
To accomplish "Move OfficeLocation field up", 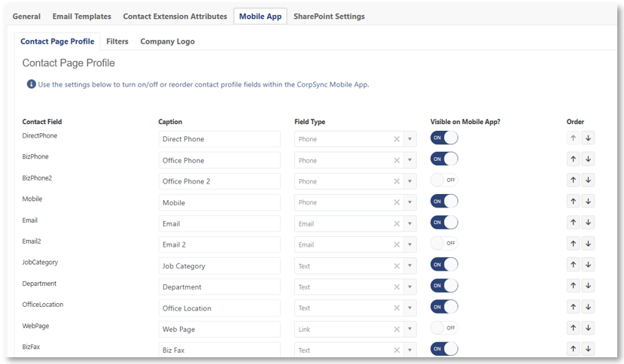I will pos(573,307).
